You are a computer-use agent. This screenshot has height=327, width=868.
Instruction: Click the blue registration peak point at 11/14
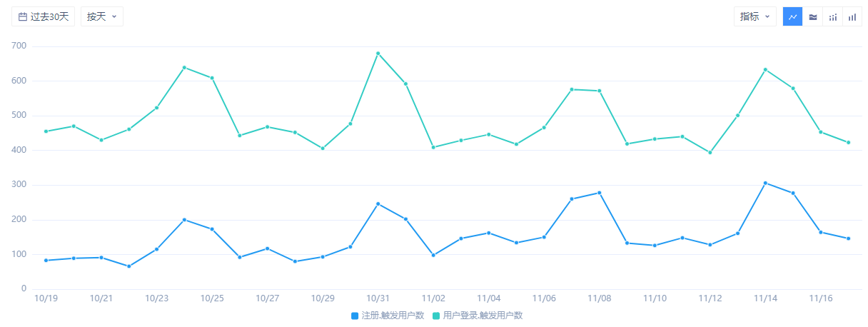(x=765, y=183)
